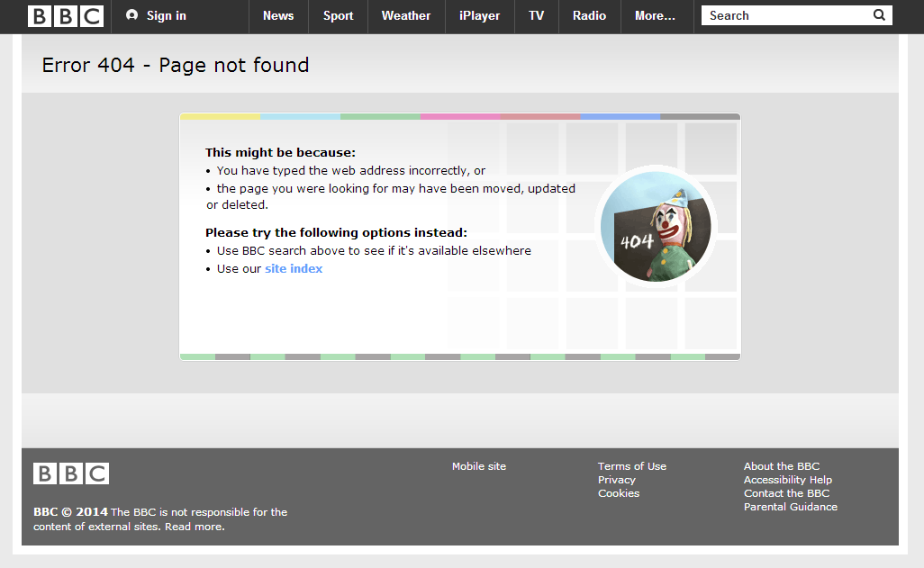This screenshot has width=924, height=568.
Task: Follow the site index link
Action: pos(294,268)
